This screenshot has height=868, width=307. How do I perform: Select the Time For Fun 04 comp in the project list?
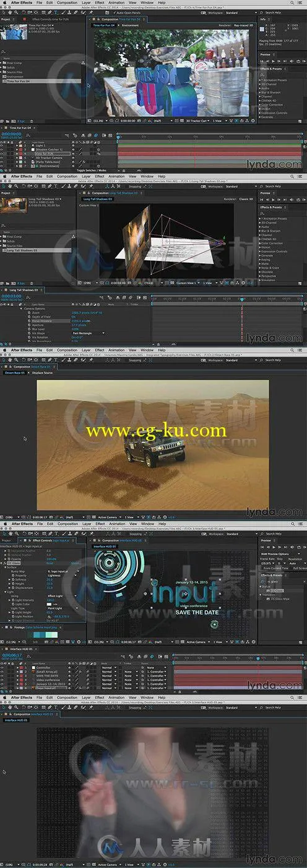click(20, 82)
